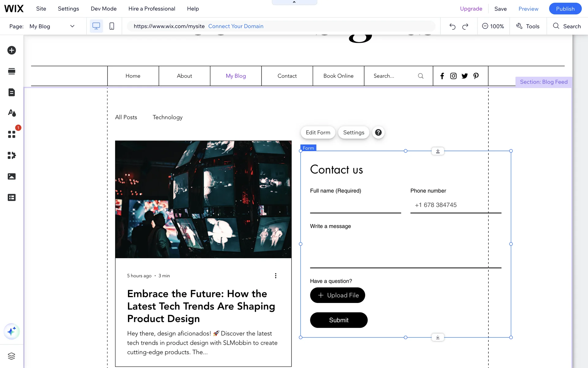Click the Undo arrow
Viewport: 588px width, 368px height.
pos(452,26)
